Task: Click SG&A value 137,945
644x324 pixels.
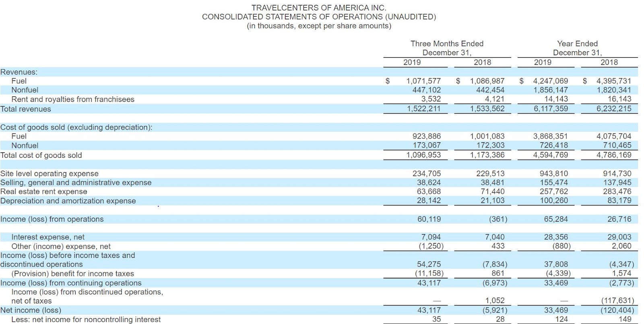Action: [x=617, y=182]
